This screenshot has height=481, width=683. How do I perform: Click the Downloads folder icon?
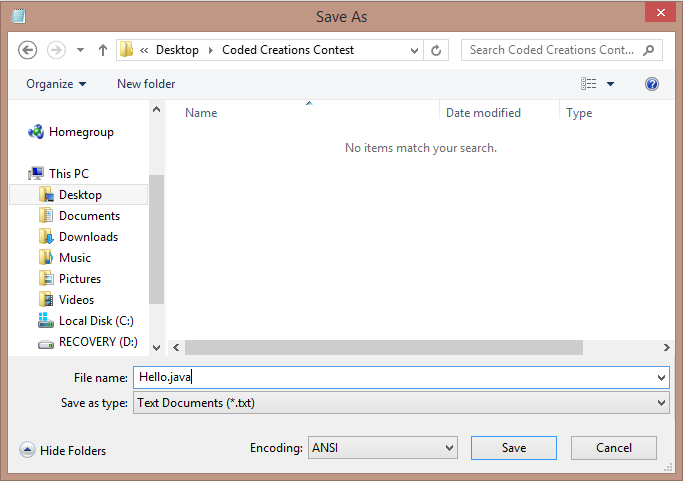pyautogui.click(x=46, y=237)
